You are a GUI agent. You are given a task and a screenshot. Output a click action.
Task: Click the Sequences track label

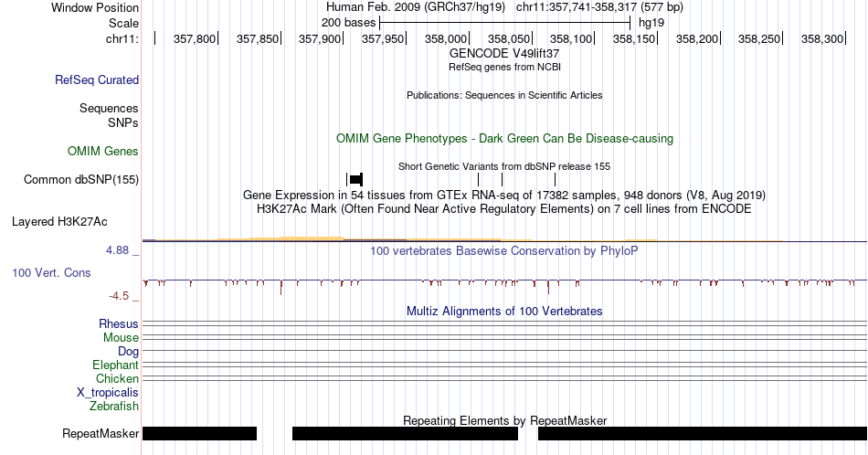point(109,108)
